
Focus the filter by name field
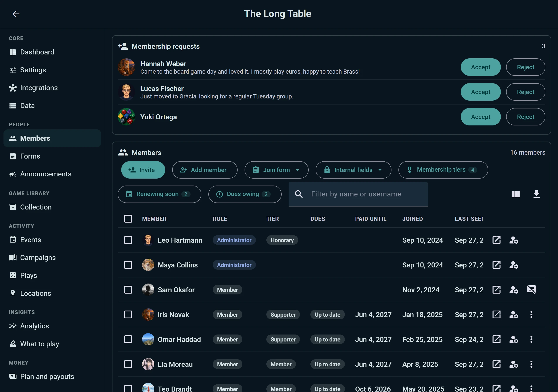(358, 194)
